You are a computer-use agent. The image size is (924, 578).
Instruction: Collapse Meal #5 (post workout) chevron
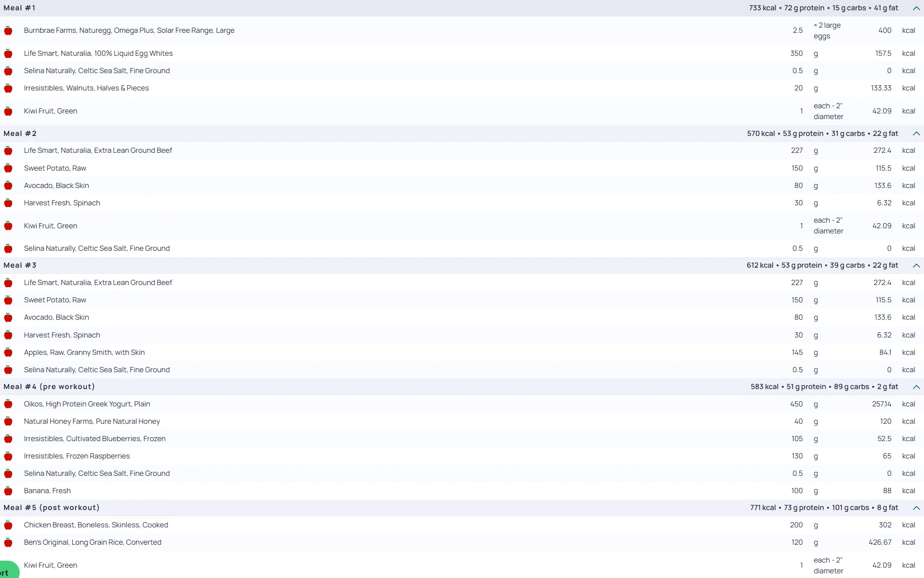tap(916, 508)
